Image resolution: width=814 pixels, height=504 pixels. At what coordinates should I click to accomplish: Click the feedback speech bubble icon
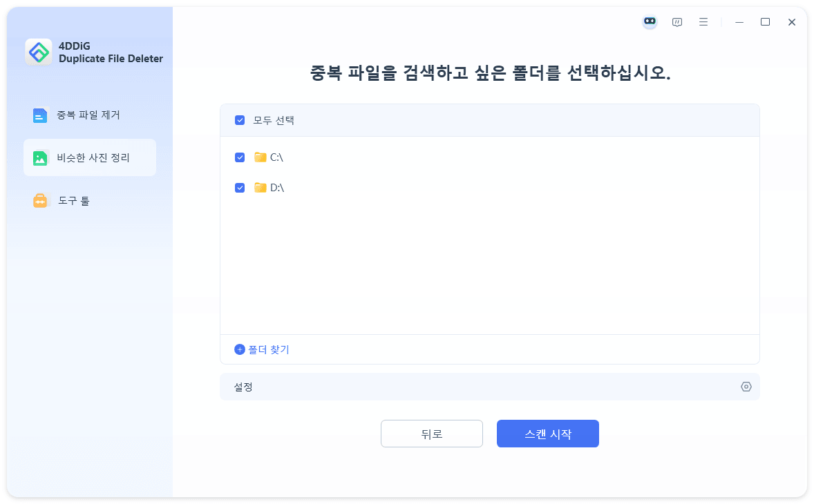click(x=677, y=22)
